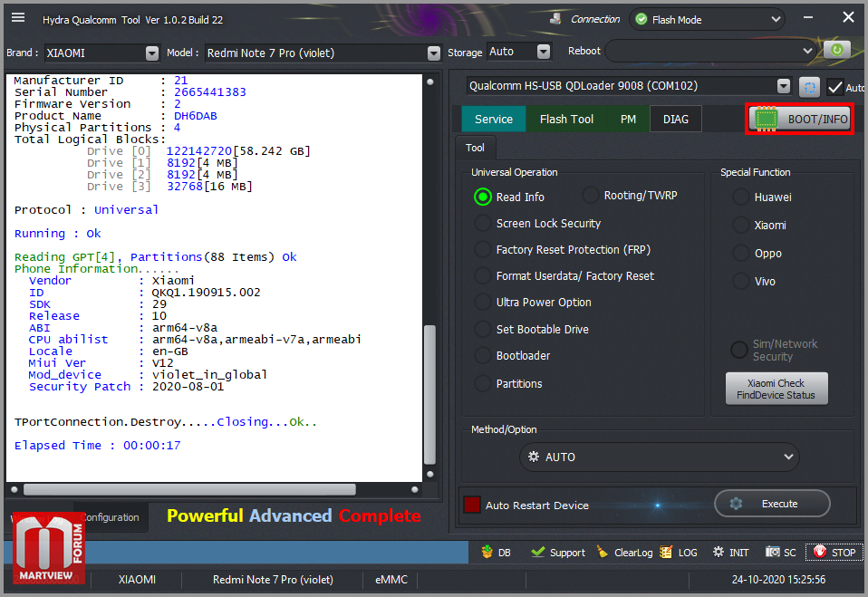
Task: Switch to the Flash Tool tab
Action: point(566,119)
